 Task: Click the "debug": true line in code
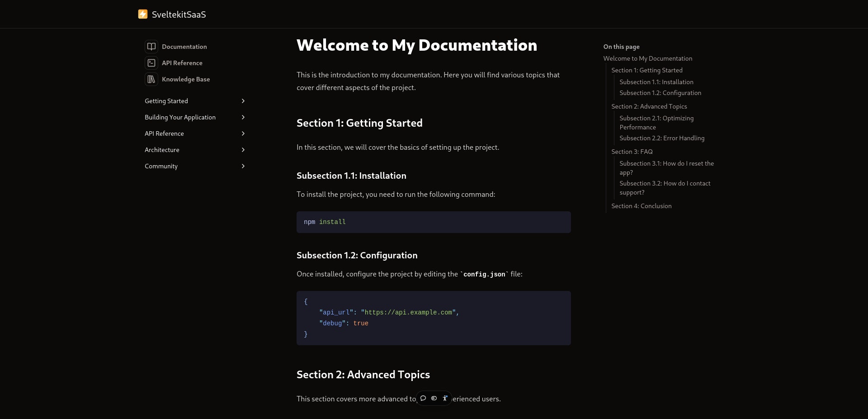(x=344, y=324)
